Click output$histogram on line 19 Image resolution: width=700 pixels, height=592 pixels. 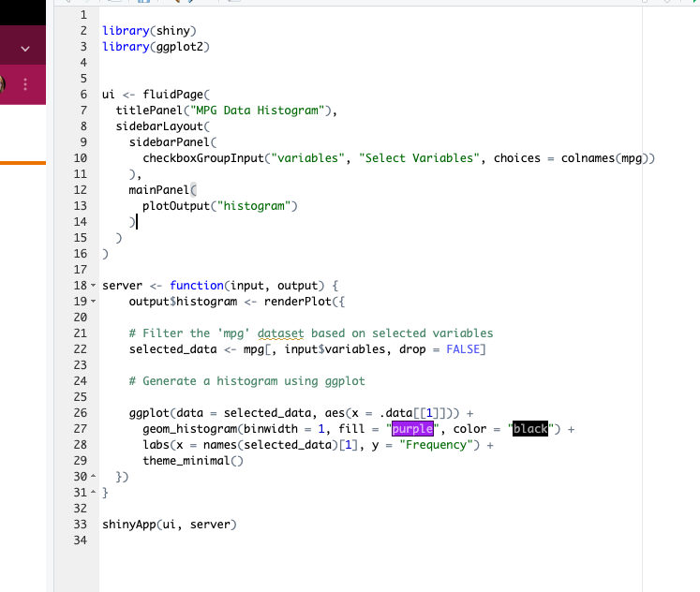click(x=183, y=302)
